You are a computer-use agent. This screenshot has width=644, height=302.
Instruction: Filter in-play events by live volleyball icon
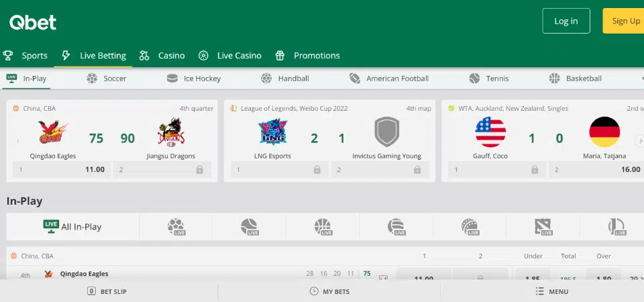pos(396,226)
